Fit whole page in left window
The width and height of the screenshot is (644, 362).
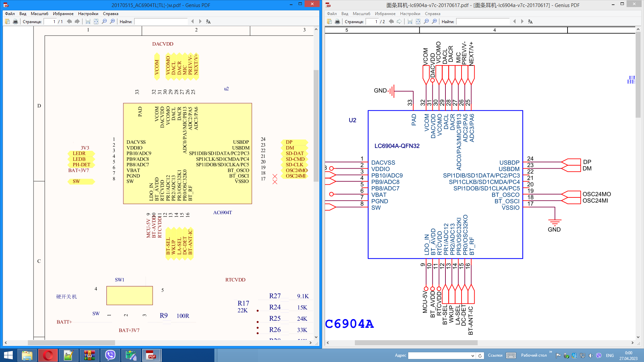click(x=96, y=21)
